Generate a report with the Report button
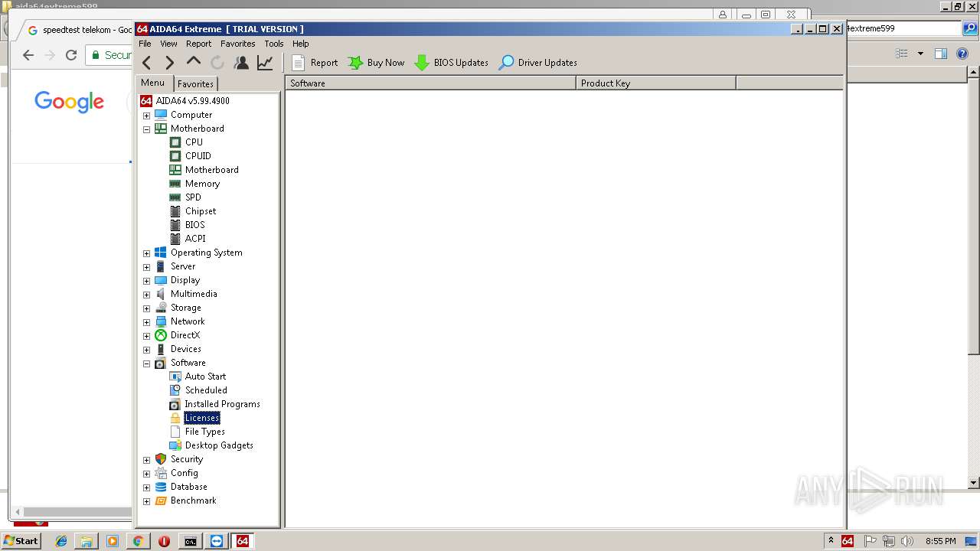Screen dimensions: 980x551 (315, 63)
